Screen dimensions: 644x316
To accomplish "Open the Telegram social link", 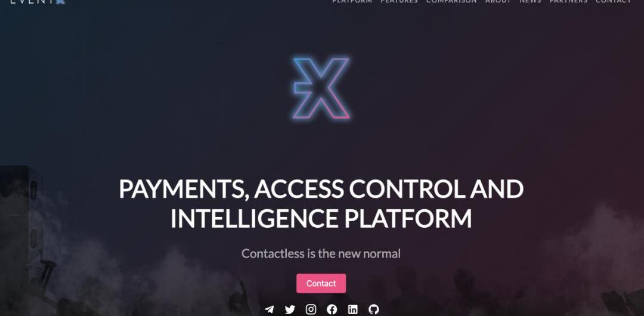I will [x=269, y=309].
